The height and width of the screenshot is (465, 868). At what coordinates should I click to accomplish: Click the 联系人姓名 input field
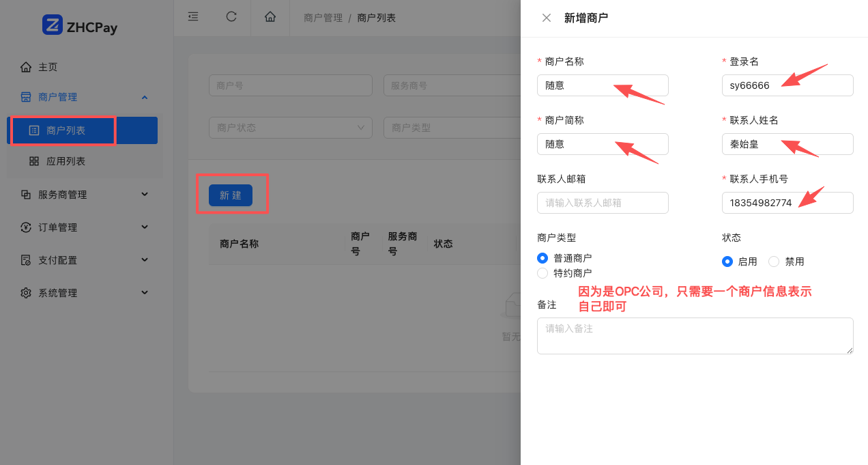click(787, 144)
